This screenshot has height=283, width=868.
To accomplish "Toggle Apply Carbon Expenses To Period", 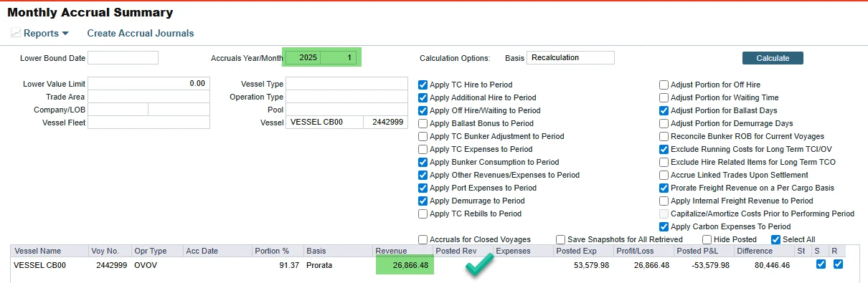I will click(x=664, y=226).
